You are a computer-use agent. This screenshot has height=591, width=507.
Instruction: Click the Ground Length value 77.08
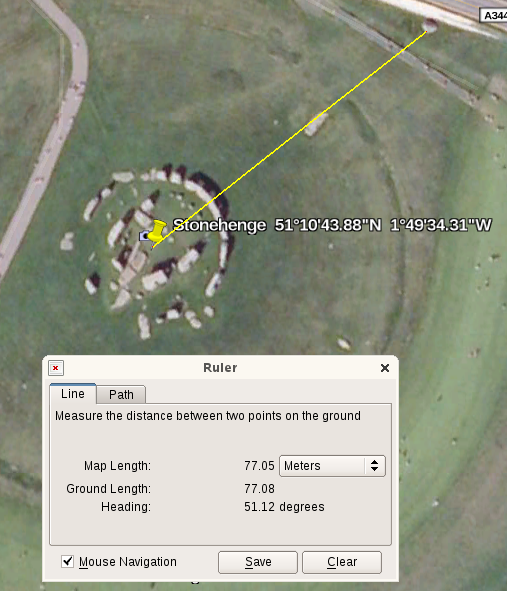pyautogui.click(x=259, y=489)
